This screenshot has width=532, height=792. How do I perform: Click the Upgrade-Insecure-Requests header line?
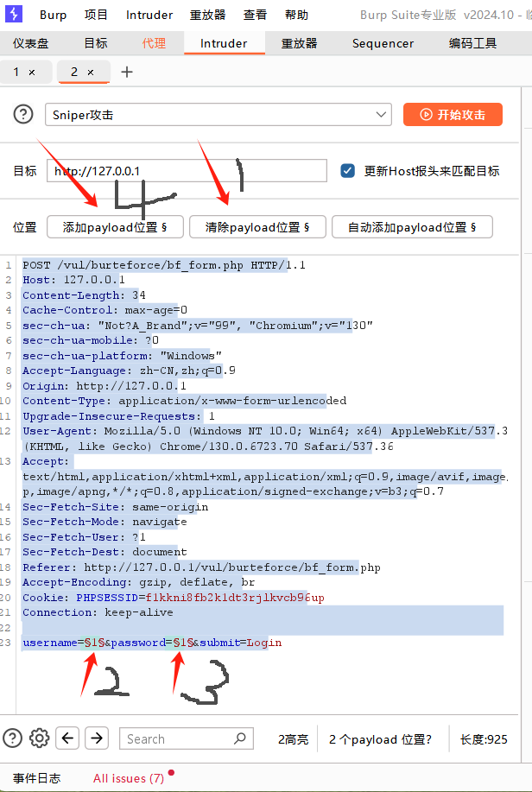pyautogui.click(x=118, y=416)
